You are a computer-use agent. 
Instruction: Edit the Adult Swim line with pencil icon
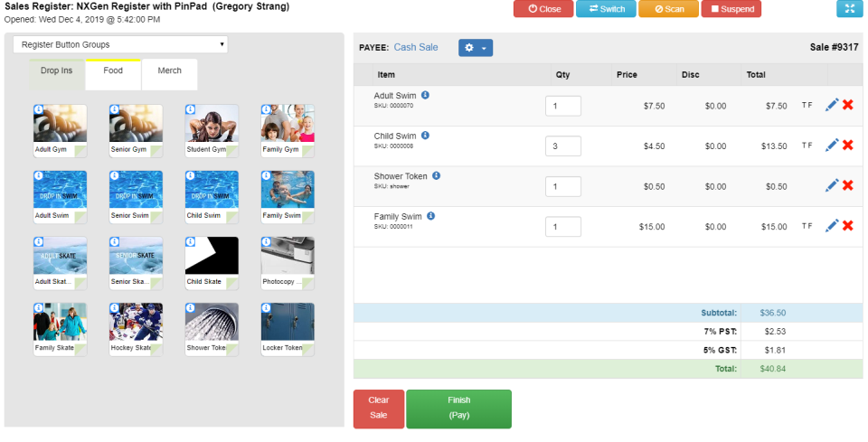coord(832,105)
